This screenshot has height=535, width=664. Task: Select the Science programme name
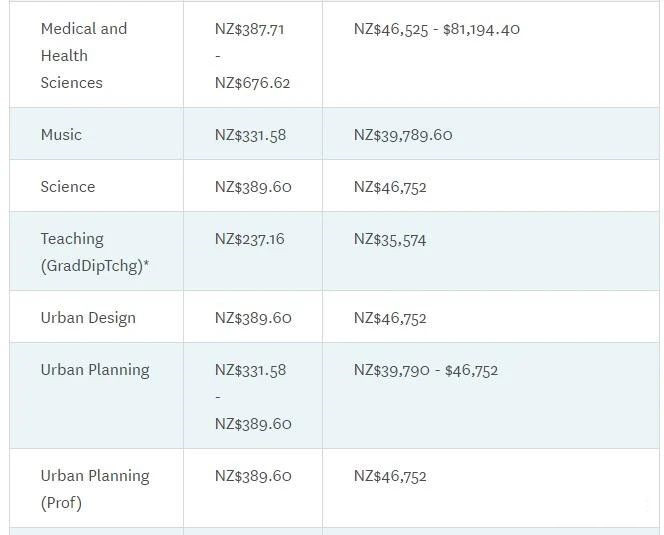click(68, 186)
